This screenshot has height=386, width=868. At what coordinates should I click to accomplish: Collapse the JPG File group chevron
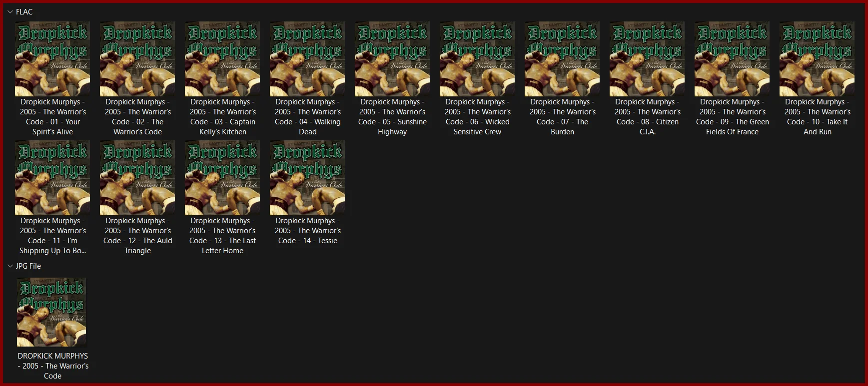pyautogui.click(x=10, y=266)
